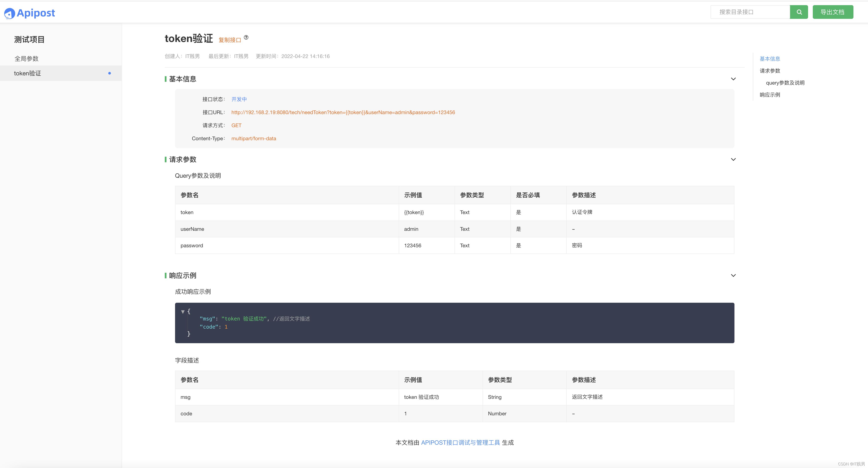Click the help question mark icon
Viewport: 868px width, 468px height.
point(246,37)
